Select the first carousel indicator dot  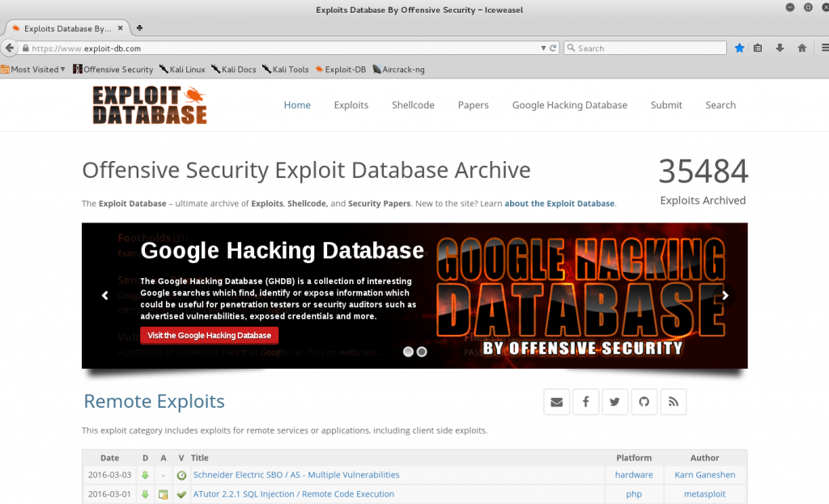tap(408, 352)
